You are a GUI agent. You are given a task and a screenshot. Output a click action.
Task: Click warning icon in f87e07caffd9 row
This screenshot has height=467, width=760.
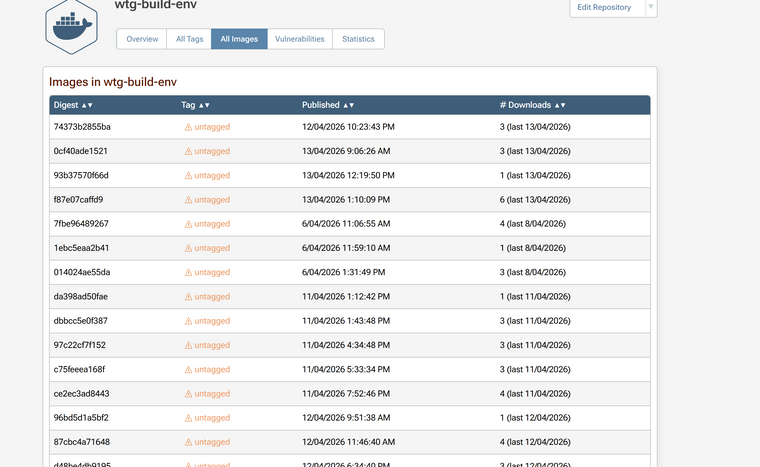click(188, 200)
